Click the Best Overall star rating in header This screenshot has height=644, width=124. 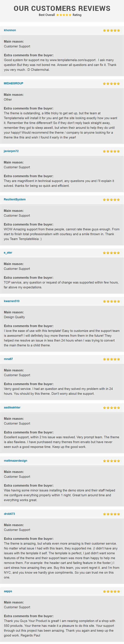[x=64, y=15]
